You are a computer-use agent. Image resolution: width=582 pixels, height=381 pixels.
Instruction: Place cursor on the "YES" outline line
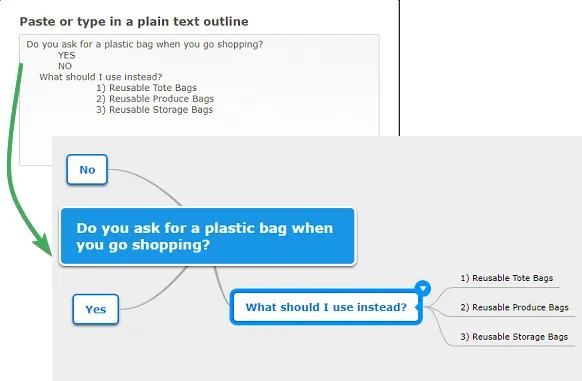click(x=66, y=55)
